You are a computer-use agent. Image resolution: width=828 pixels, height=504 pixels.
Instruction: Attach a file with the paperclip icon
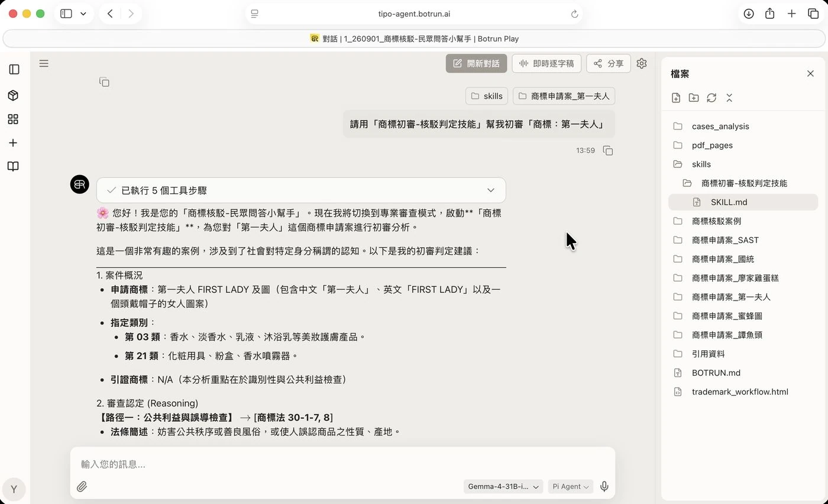pyautogui.click(x=82, y=486)
